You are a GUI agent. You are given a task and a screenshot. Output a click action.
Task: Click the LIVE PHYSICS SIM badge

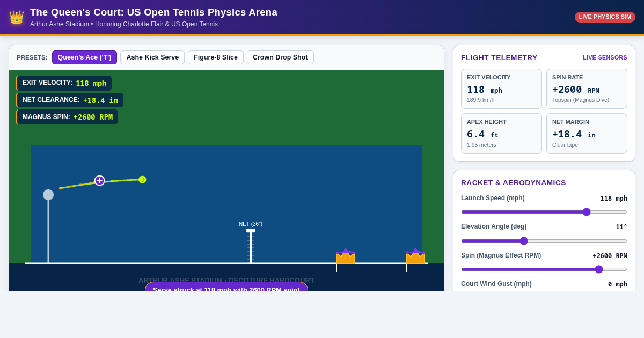click(x=605, y=17)
